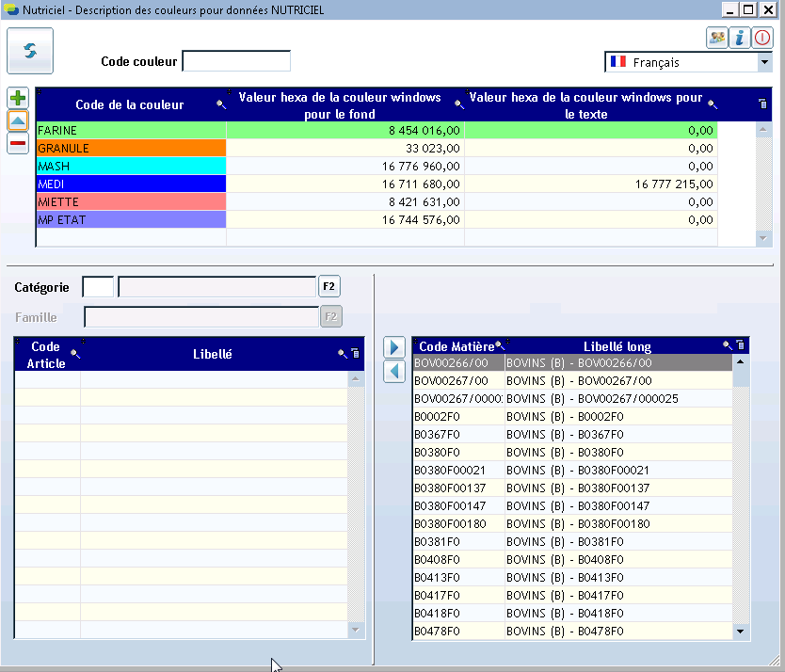Click background value 8 421 631,00
The width and height of the screenshot is (785, 672).
(425, 202)
